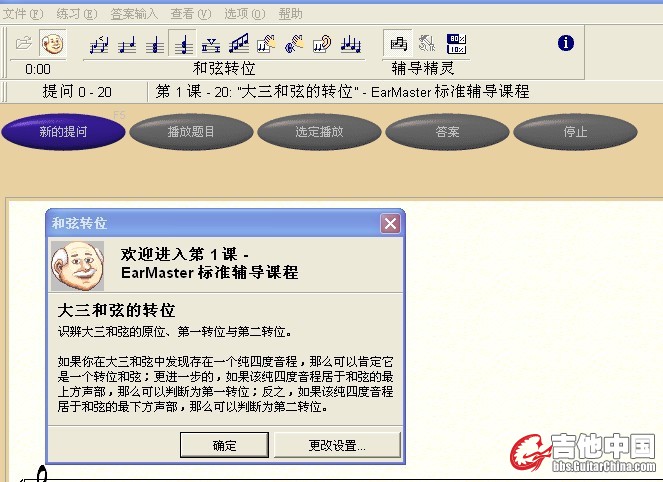The image size is (663, 482).
Task: Select the interval comparison exercise icon
Action: pyautogui.click(x=98, y=44)
